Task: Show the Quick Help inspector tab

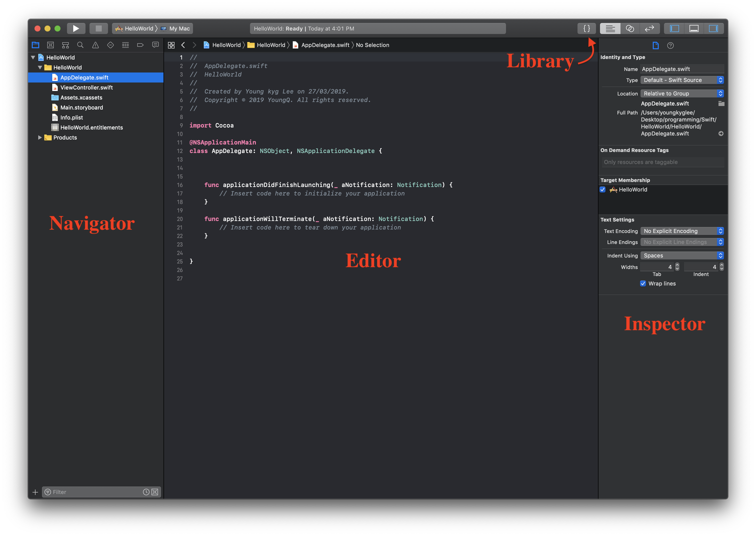Action: 670,45
